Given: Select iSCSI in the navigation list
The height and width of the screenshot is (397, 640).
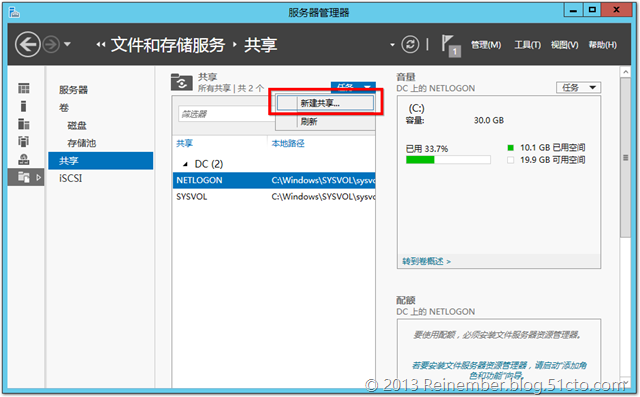Looking at the screenshot, I should [71, 178].
